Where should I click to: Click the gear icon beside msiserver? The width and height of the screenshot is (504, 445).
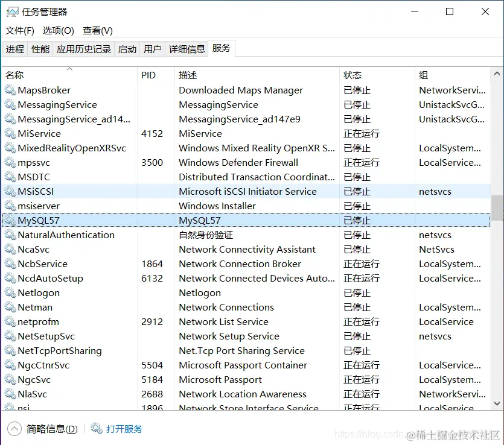[10, 206]
